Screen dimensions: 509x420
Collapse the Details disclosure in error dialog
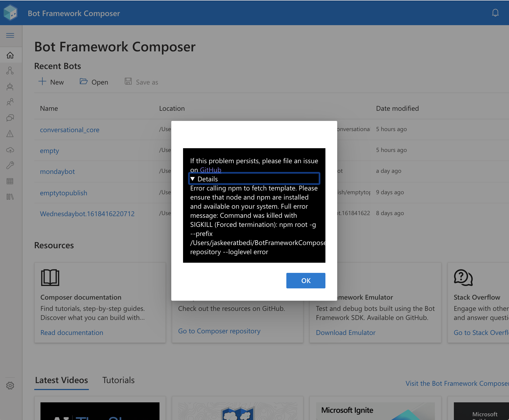click(254, 179)
